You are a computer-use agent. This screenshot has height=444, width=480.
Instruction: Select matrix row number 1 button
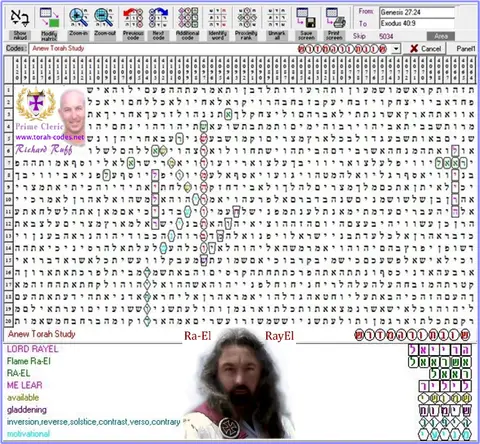[x=9, y=90]
